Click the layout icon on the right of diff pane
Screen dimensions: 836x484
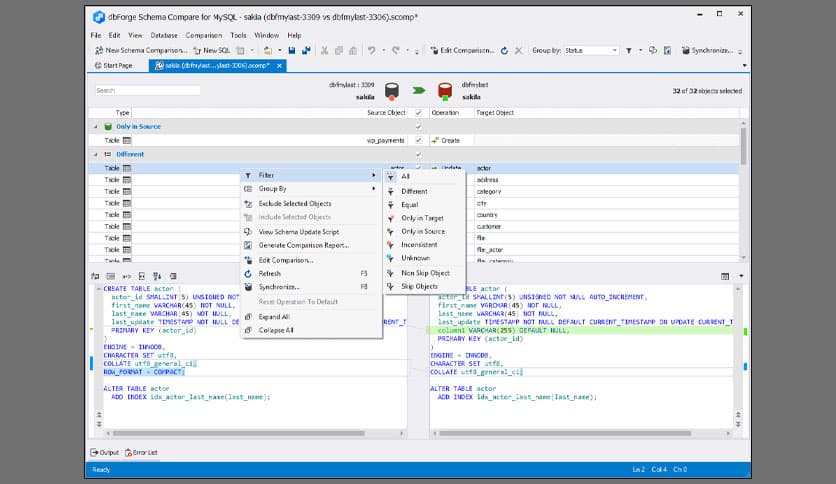click(725, 276)
